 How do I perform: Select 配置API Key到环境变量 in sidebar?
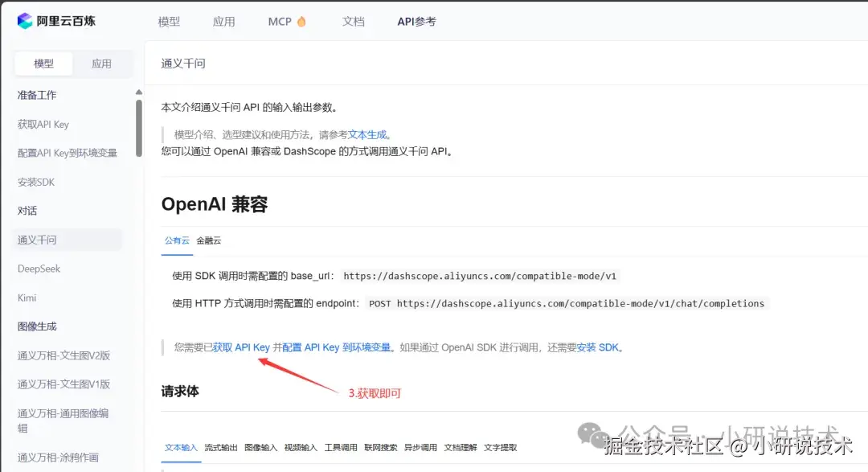pos(67,153)
